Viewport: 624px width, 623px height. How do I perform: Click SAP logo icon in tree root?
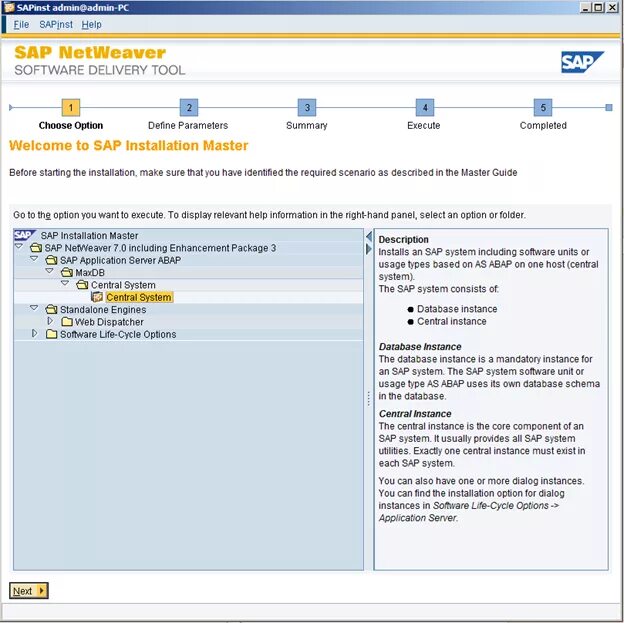click(x=25, y=235)
